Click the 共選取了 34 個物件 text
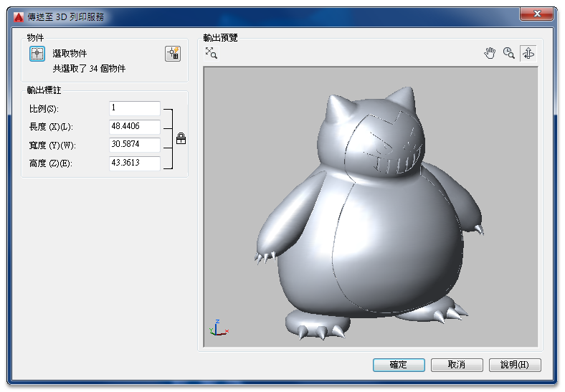Viewport: 565px width, 392px height. coord(89,69)
